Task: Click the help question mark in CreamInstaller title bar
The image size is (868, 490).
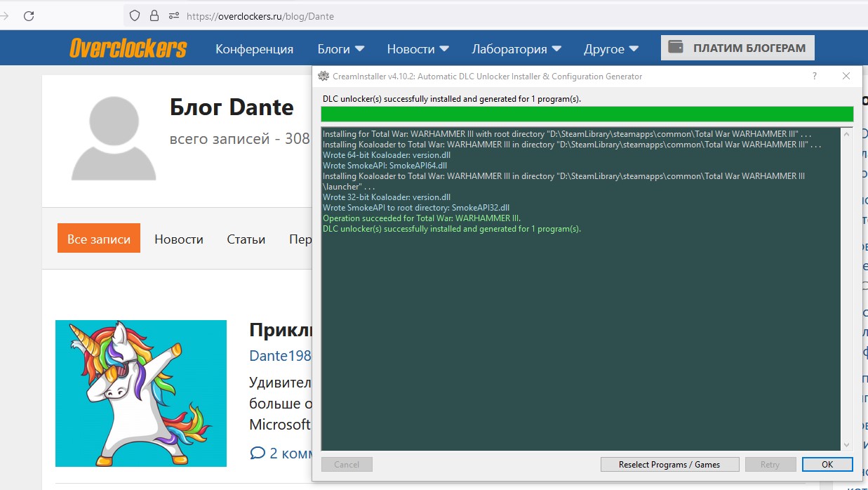Action: click(815, 76)
